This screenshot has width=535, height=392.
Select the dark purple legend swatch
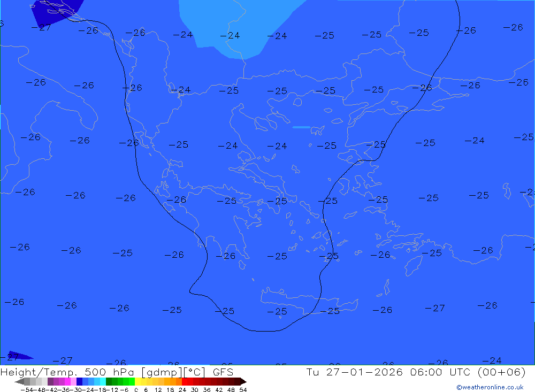(x=50, y=381)
